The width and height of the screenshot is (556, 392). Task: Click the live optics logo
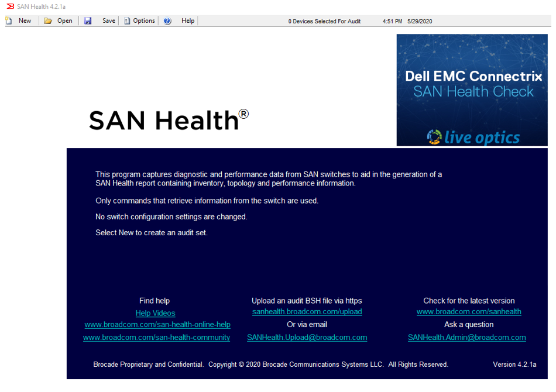click(473, 137)
